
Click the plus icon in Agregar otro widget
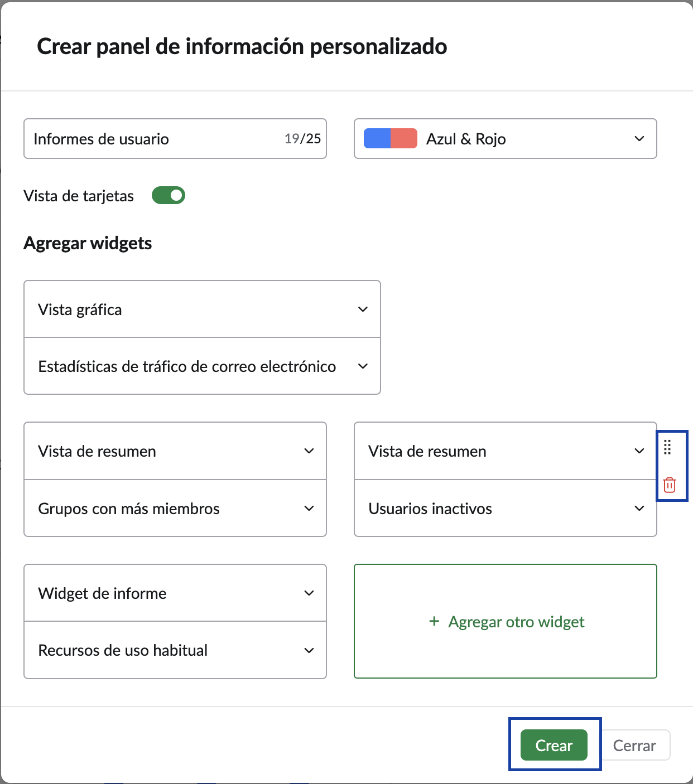[434, 621]
